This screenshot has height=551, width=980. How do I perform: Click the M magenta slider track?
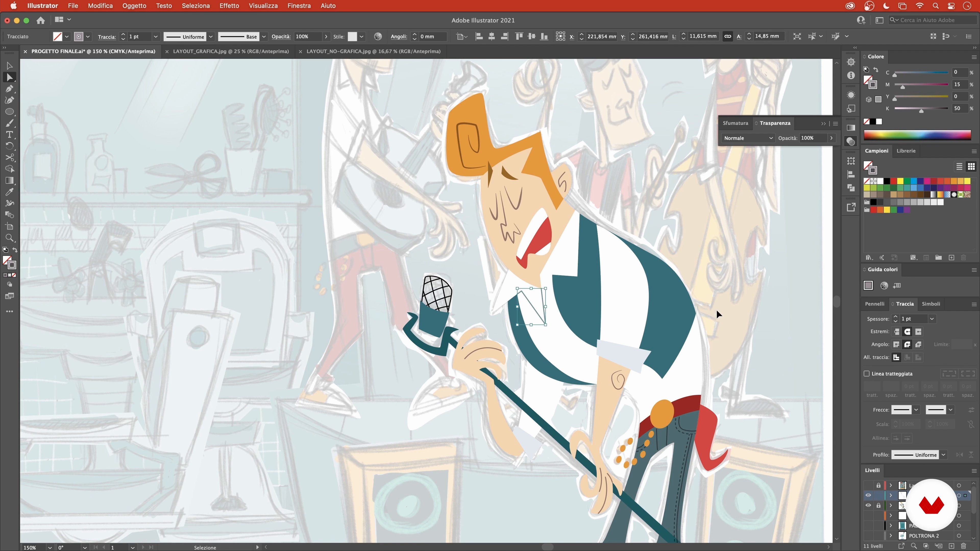(921, 85)
